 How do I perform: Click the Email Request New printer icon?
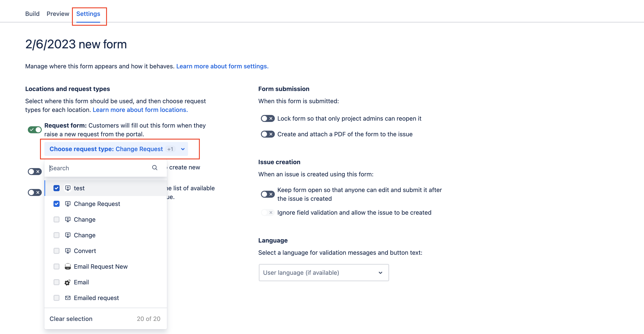68,267
